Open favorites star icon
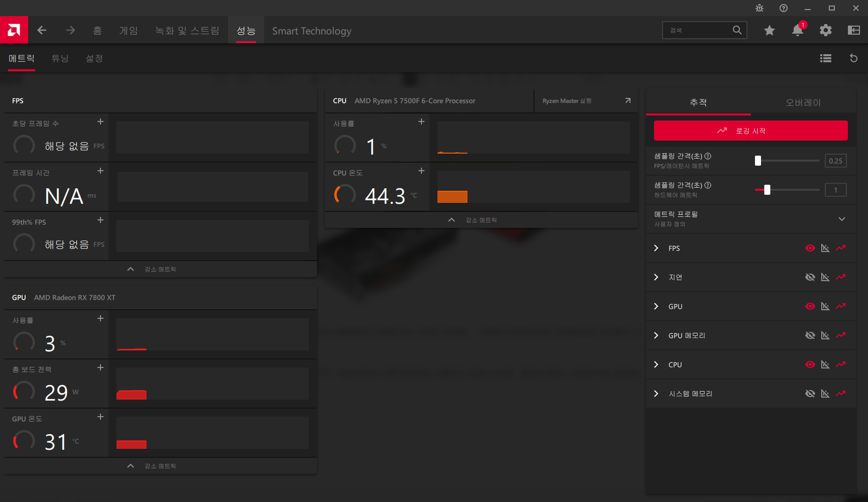Viewport: 868px width, 502px height. click(x=769, y=30)
